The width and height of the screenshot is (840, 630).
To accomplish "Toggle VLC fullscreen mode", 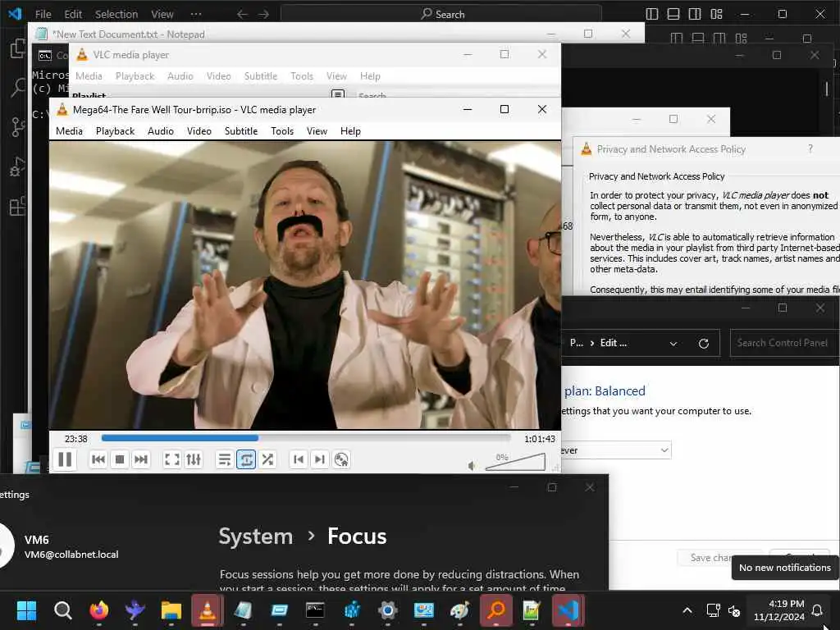I will point(171,459).
